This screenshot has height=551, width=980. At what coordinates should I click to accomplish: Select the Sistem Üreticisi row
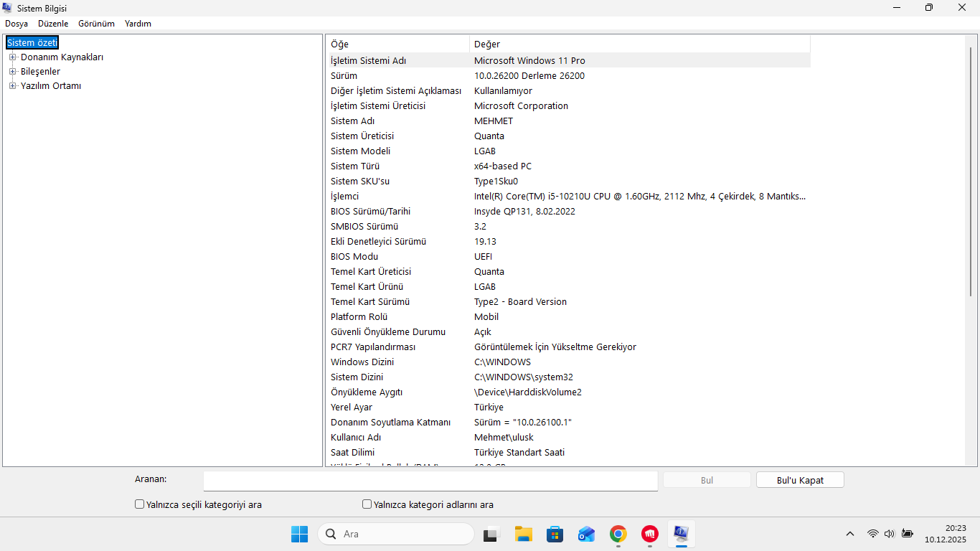pyautogui.click(x=568, y=136)
